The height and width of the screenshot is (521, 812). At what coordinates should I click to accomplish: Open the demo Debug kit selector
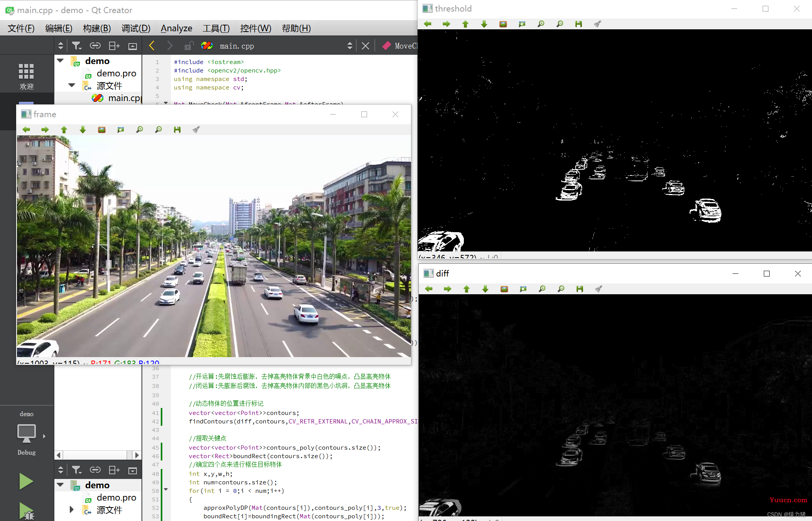coord(27,434)
